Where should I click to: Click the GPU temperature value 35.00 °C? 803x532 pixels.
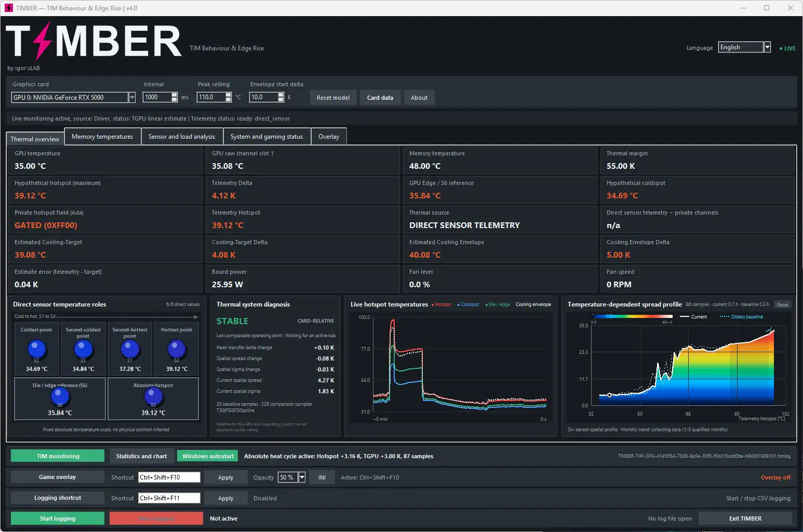(30, 166)
